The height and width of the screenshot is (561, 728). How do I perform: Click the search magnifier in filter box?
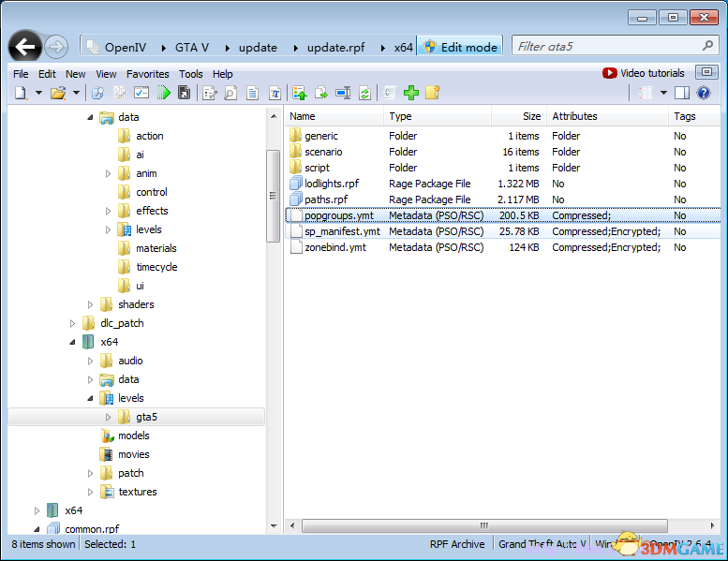point(707,46)
